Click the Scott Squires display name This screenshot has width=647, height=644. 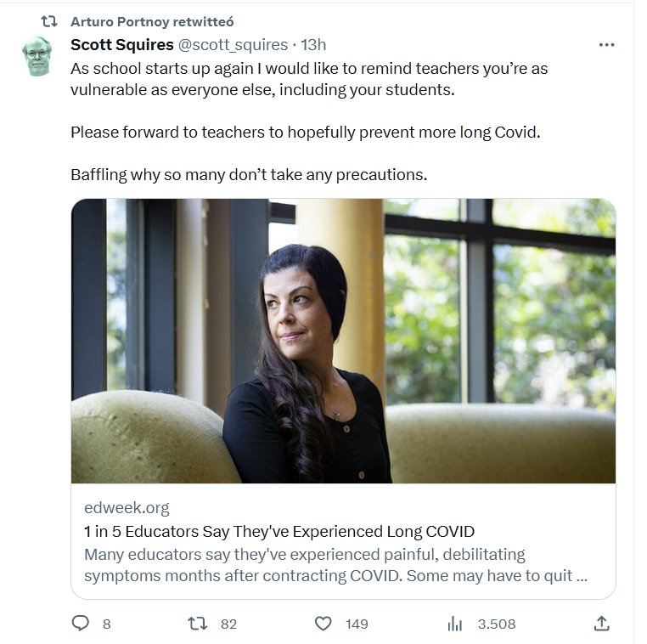122,45
